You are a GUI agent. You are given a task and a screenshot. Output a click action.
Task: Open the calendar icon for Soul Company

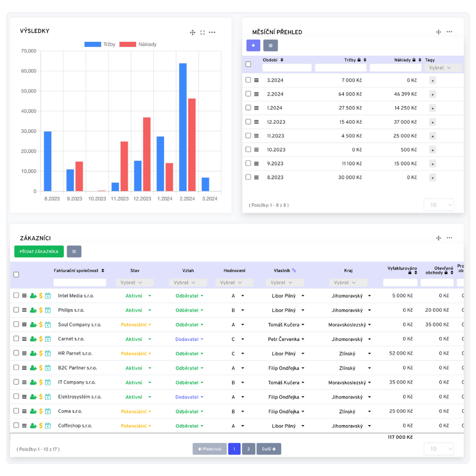point(48,325)
